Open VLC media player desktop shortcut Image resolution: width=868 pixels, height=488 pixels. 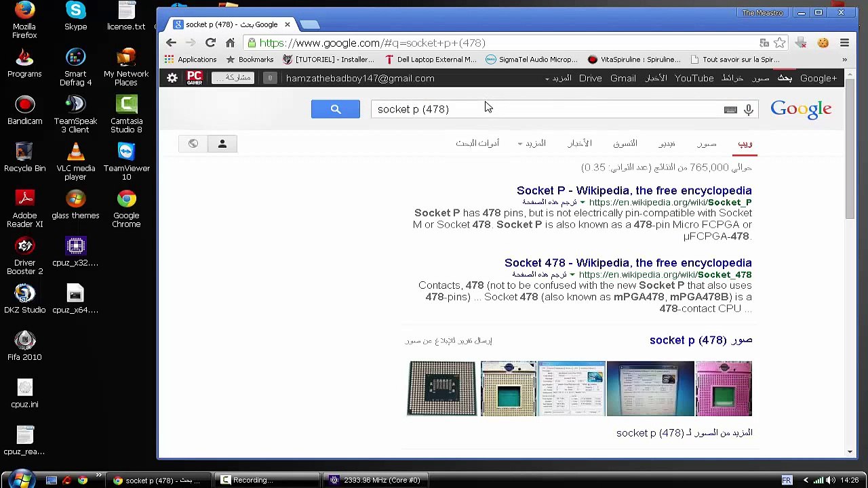coord(75,162)
